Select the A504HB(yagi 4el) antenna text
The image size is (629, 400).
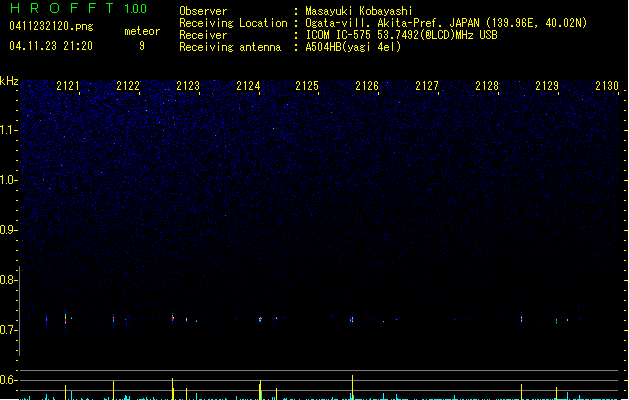point(353,47)
